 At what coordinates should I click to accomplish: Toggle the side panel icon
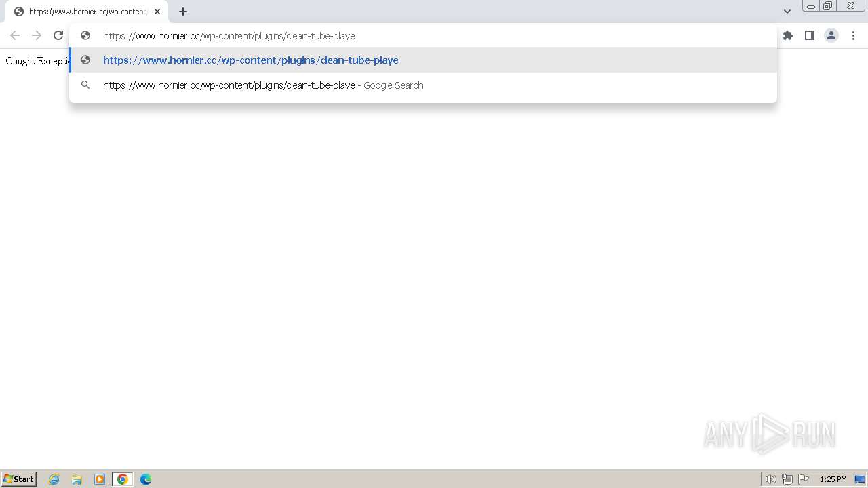(810, 35)
